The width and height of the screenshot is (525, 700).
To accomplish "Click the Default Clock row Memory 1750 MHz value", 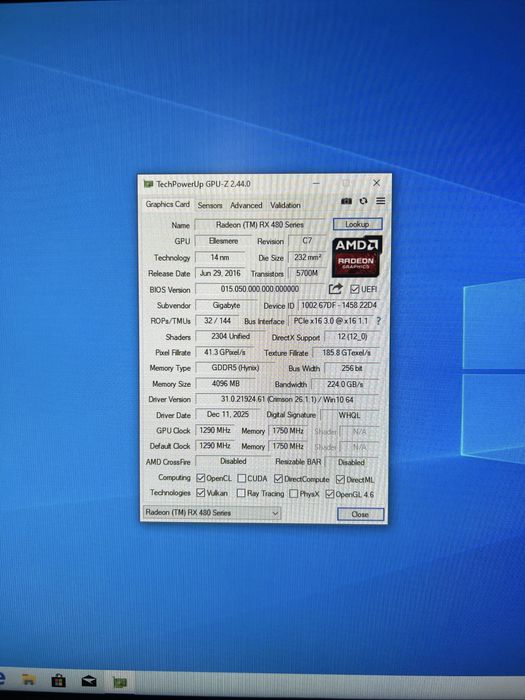I will 288,446.
